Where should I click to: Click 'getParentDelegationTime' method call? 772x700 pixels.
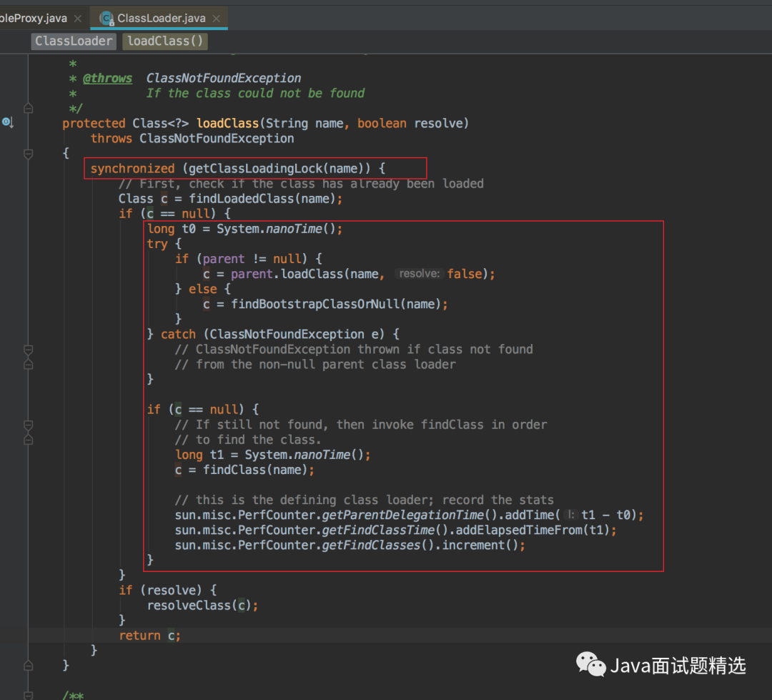click(402, 515)
